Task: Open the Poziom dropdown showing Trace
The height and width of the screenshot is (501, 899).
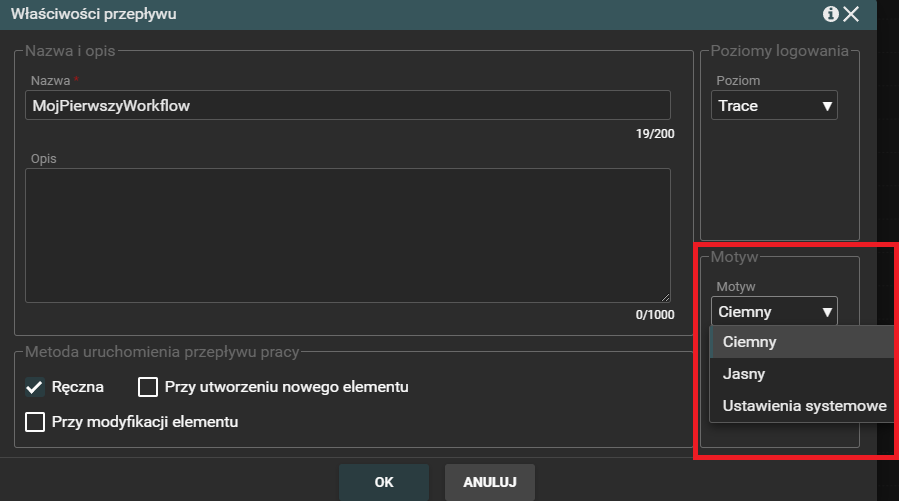Action: click(x=775, y=105)
